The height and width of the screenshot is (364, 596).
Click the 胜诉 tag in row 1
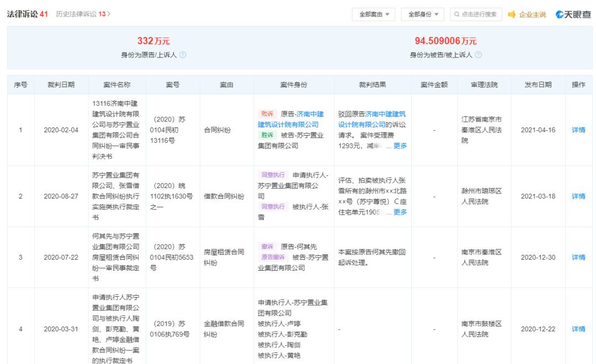coord(267,135)
